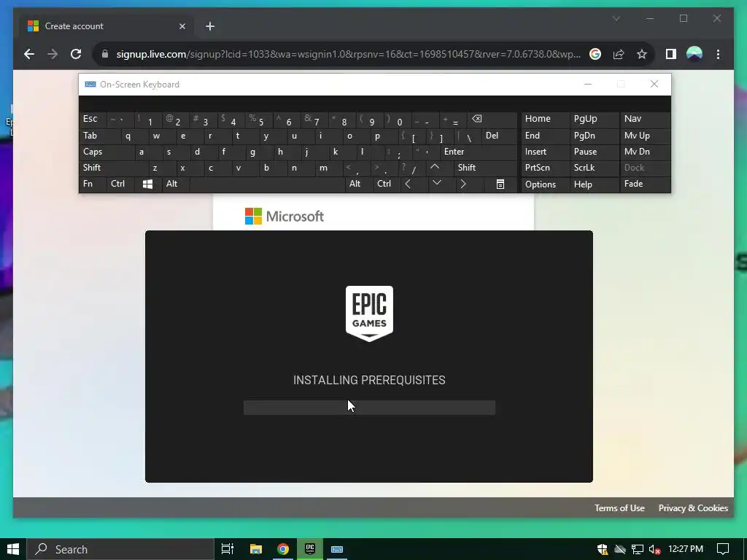The width and height of the screenshot is (747, 560).
Task: Select the Create account tab
Action: coord(106,26)
